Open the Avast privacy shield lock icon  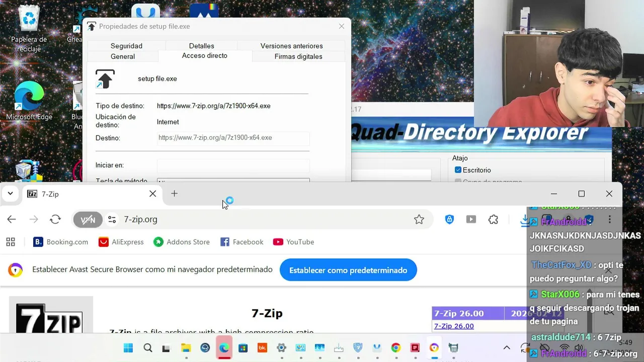click(x=449, y=219)
